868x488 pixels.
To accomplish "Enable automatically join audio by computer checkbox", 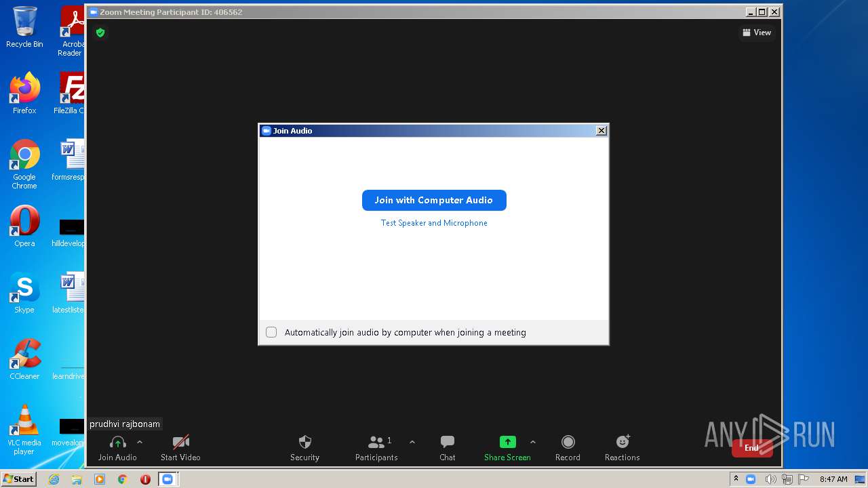I will point(271,332).
